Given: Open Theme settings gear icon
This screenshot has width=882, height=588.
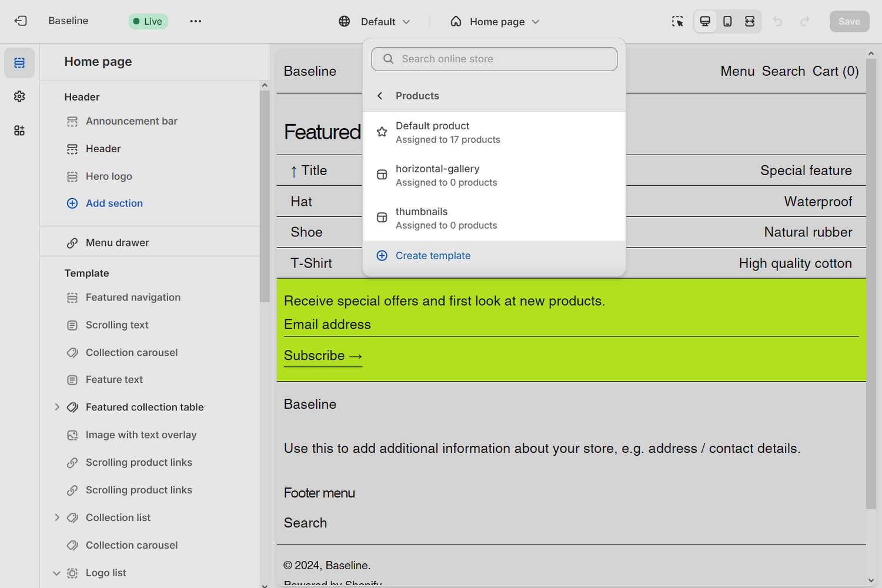Looking at the screenshot, I should [19, 96].
